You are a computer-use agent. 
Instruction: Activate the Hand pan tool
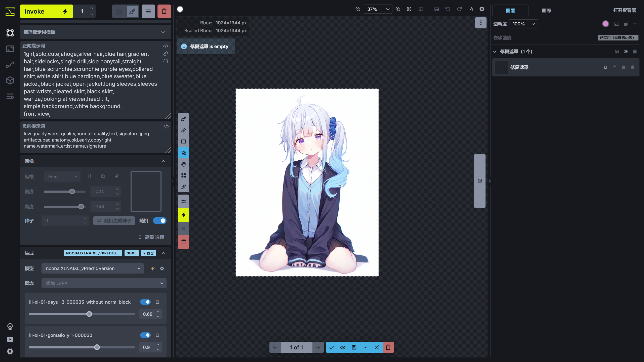point(183,164)
